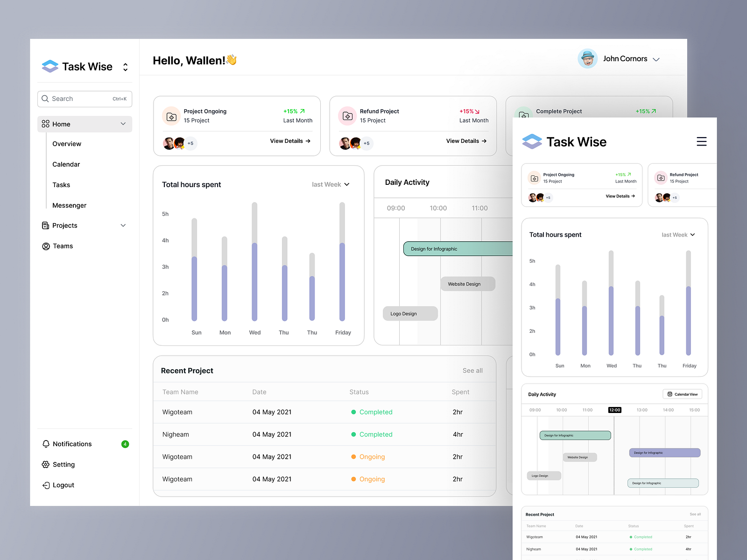Click the Logout icon in the sidebar
The image size is (747, 560).
(46, 485)
